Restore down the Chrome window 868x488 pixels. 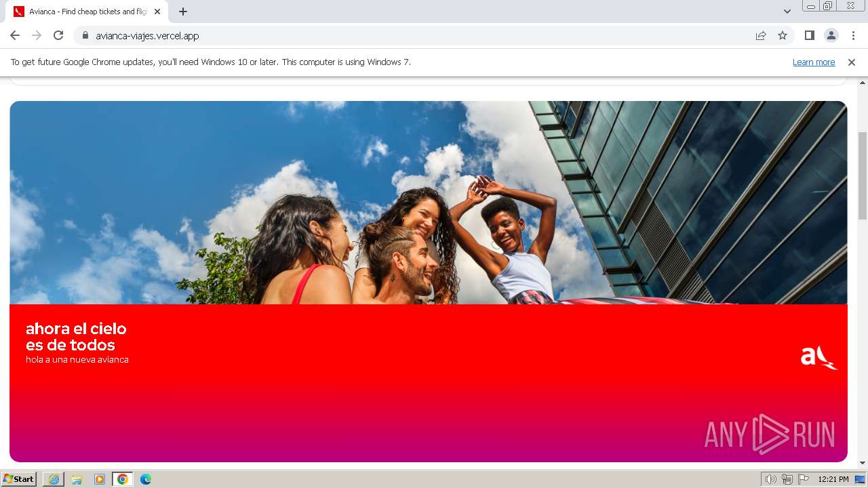coord(828,6)
